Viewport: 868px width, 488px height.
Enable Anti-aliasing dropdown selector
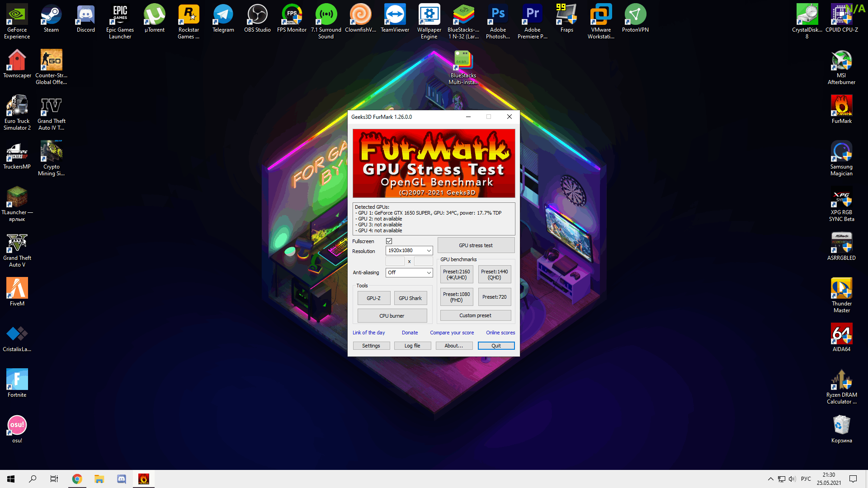pos(408,272)
